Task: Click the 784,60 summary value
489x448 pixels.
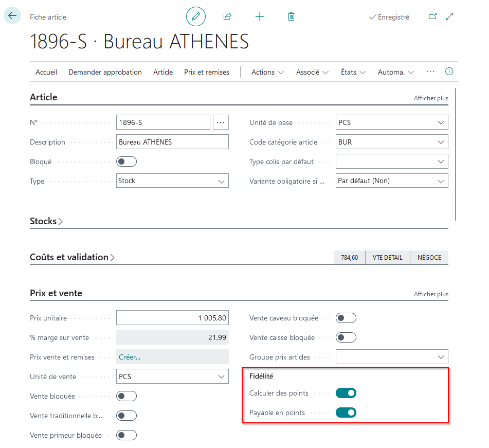Action: [x=349, y=257]
